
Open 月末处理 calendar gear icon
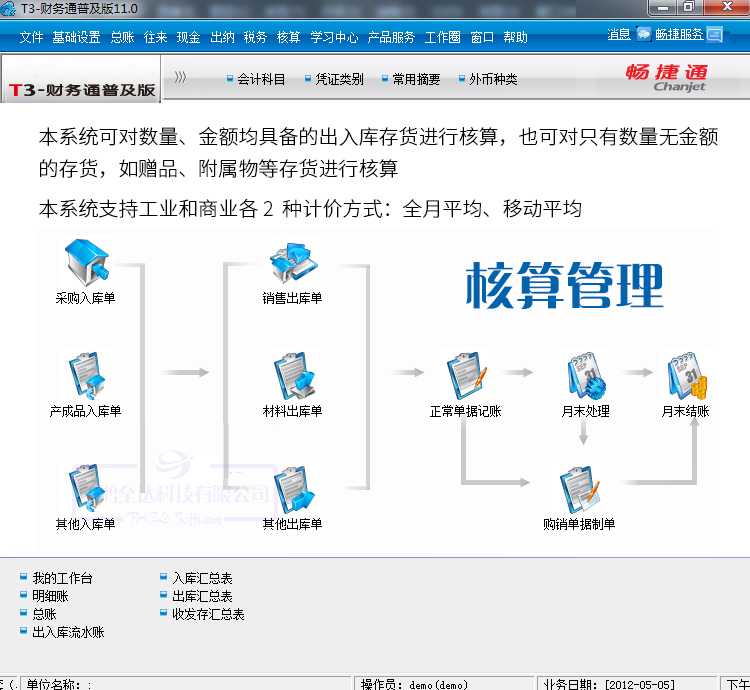coord(586,376)
